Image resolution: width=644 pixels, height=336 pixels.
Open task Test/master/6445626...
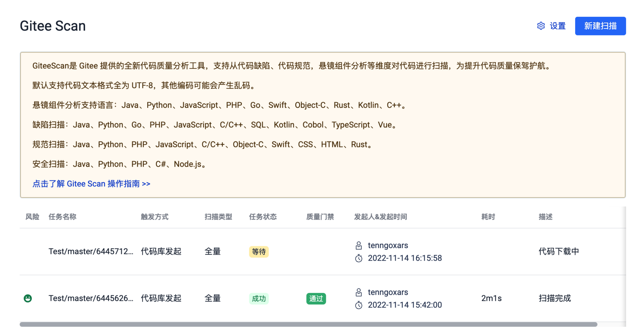point(91,298)
